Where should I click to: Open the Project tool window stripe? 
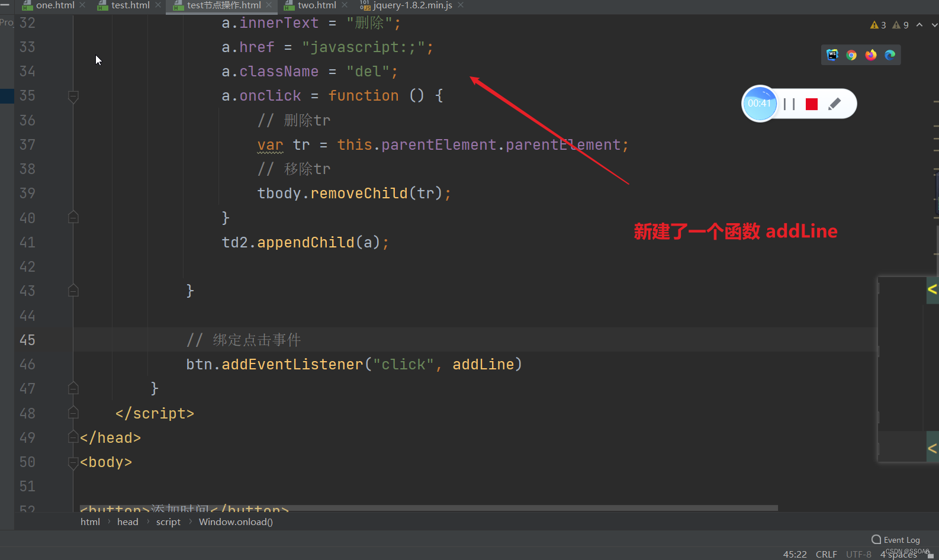click(7, 22)
